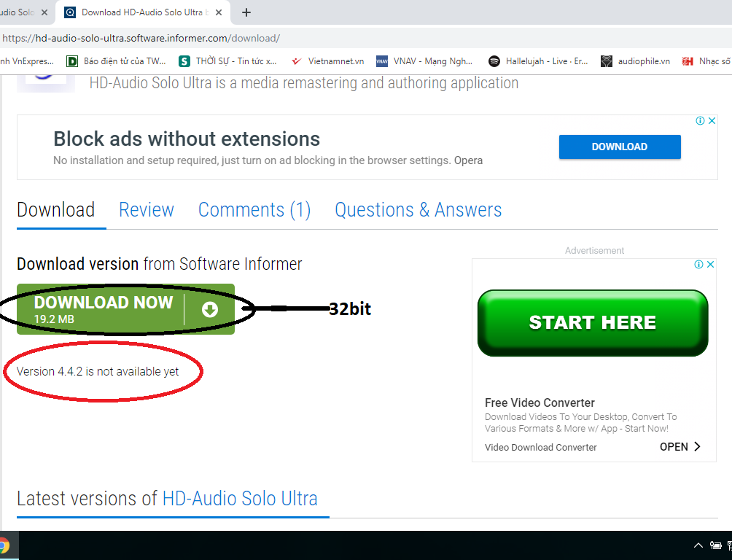Viewport: 732px width, 560px height.
Task: Close the Free Video Converter advertisement
Action: pyautogui.click(x=711, y=265)
